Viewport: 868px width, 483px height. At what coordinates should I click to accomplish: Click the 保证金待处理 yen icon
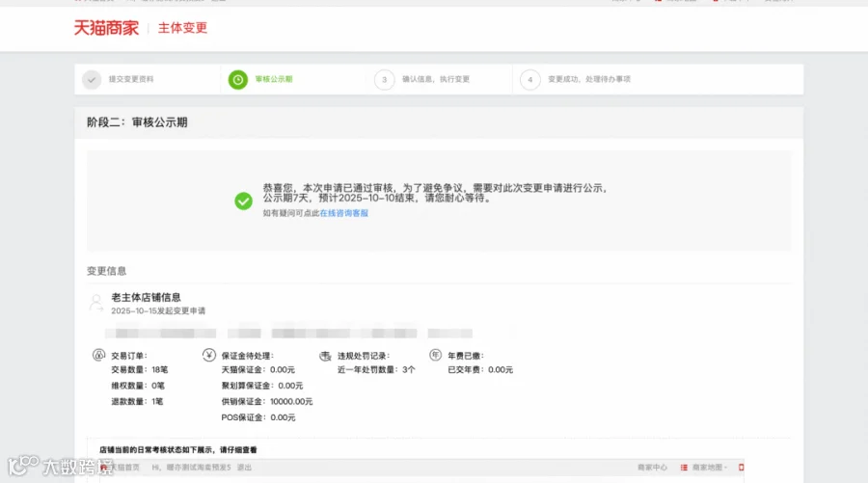point(208,355)
